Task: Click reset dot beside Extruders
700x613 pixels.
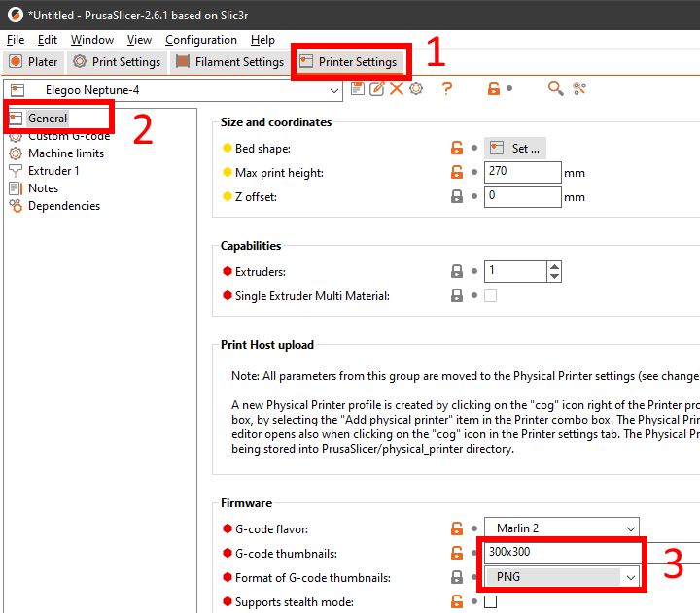Action: [x=474, y=271]
